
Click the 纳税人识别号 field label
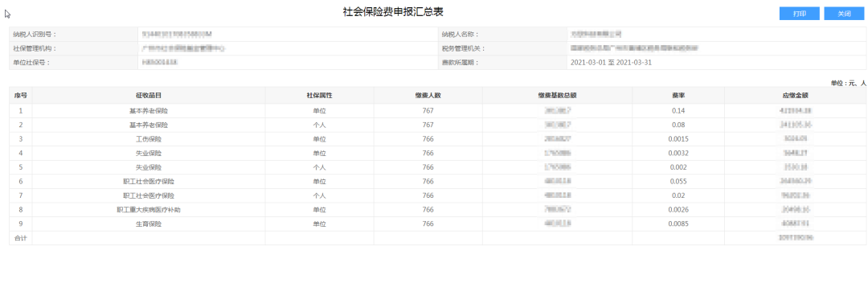[35, 35]
